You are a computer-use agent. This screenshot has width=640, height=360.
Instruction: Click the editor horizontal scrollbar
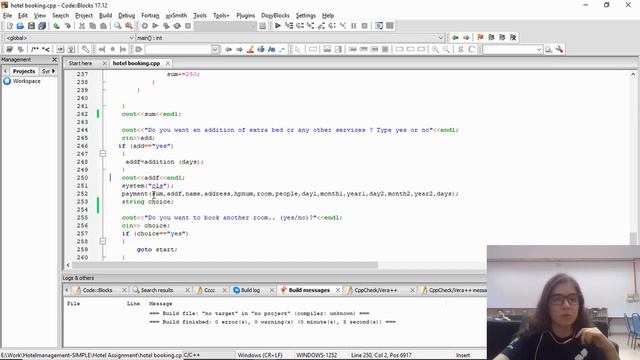[224, 265]
